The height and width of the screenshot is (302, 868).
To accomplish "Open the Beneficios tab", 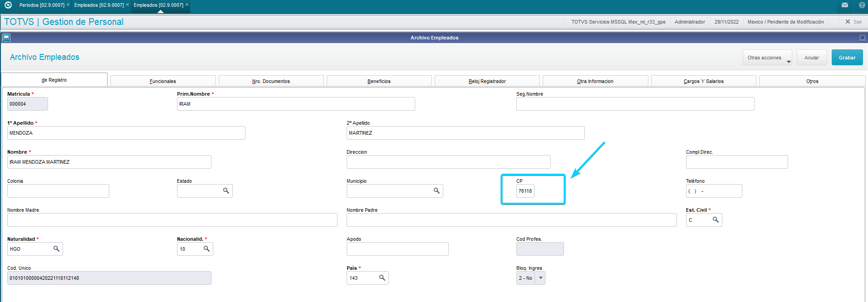I will click(379, 81).
